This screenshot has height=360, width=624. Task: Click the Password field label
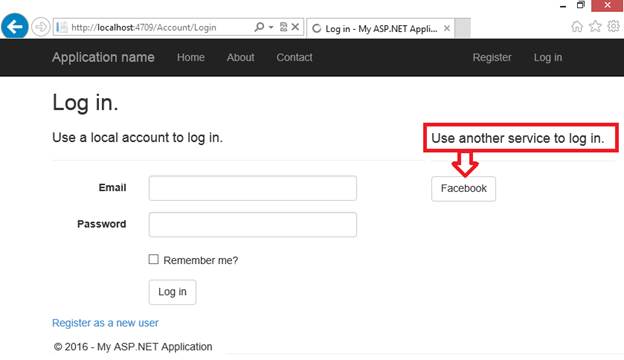(101, 224)
